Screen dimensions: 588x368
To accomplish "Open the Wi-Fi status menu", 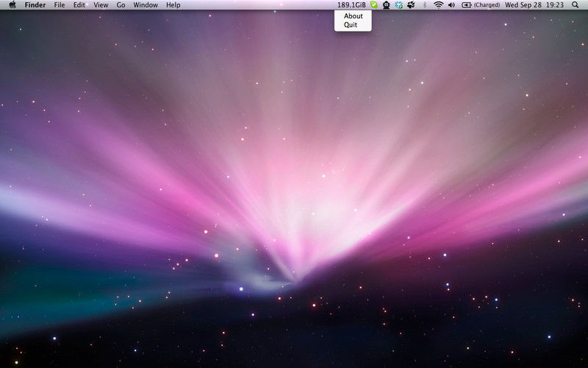I will [x=438, y=5].
